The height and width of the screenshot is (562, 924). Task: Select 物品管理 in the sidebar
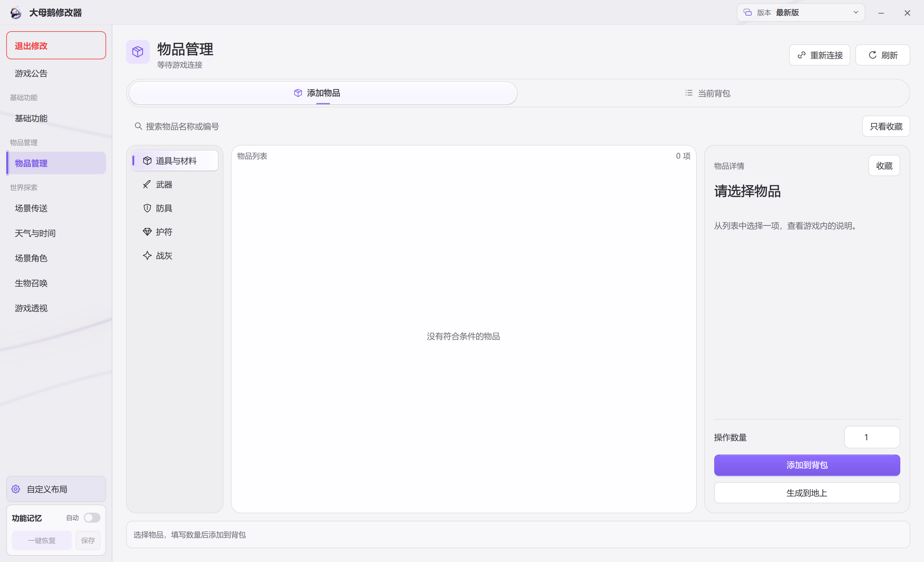[56, 163]
